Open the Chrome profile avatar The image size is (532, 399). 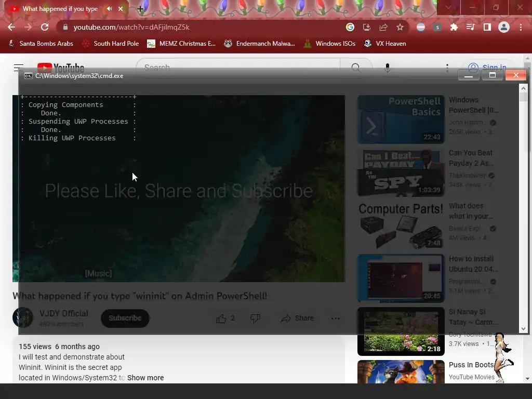pos(504,27)
